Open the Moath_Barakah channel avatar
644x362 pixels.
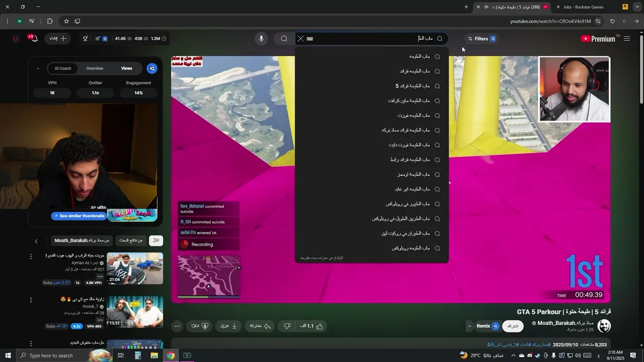point(604,326)
